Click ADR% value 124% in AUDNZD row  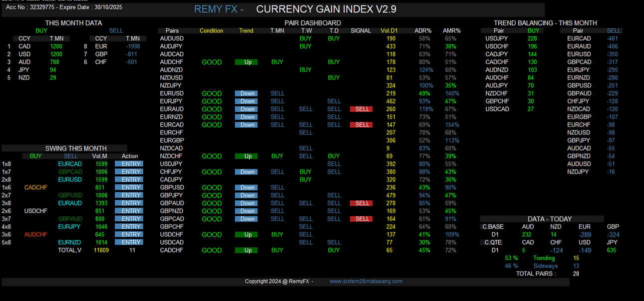coord(426,70)
